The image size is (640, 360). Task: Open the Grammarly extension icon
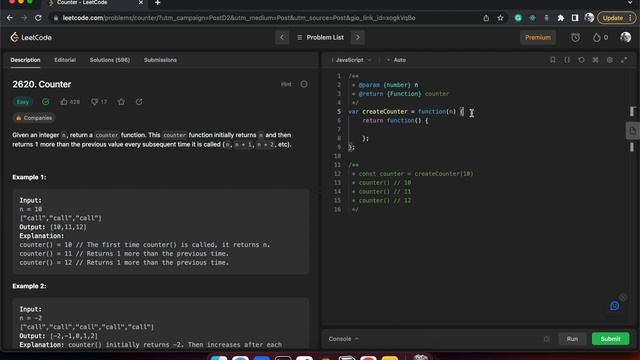coord(518,18)
